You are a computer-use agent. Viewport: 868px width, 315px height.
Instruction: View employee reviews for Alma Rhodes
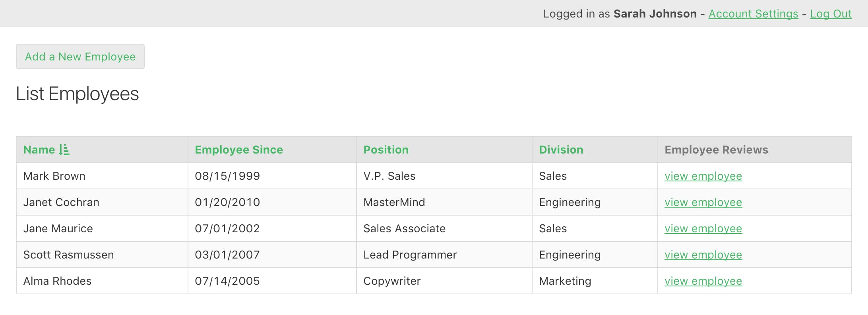[x=703, y=281]
